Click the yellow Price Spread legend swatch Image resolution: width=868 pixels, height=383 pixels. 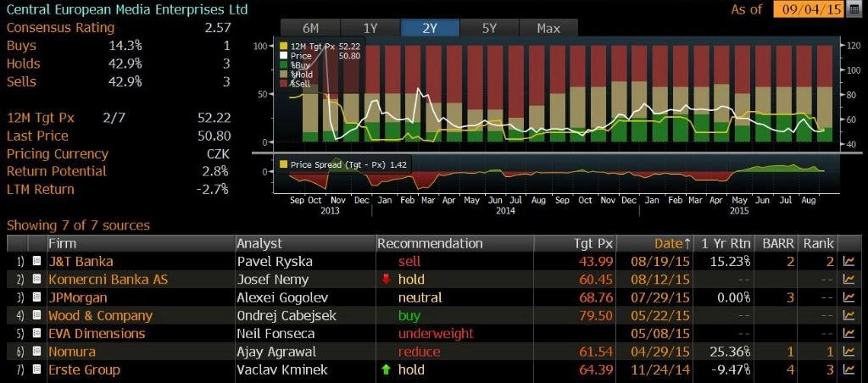284,164
